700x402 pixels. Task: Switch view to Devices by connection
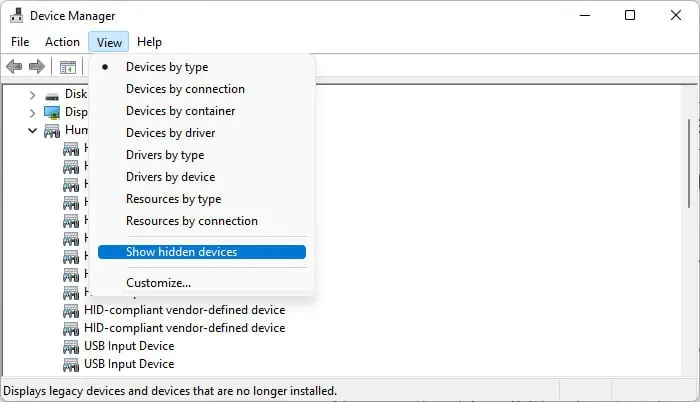[185, 89]
